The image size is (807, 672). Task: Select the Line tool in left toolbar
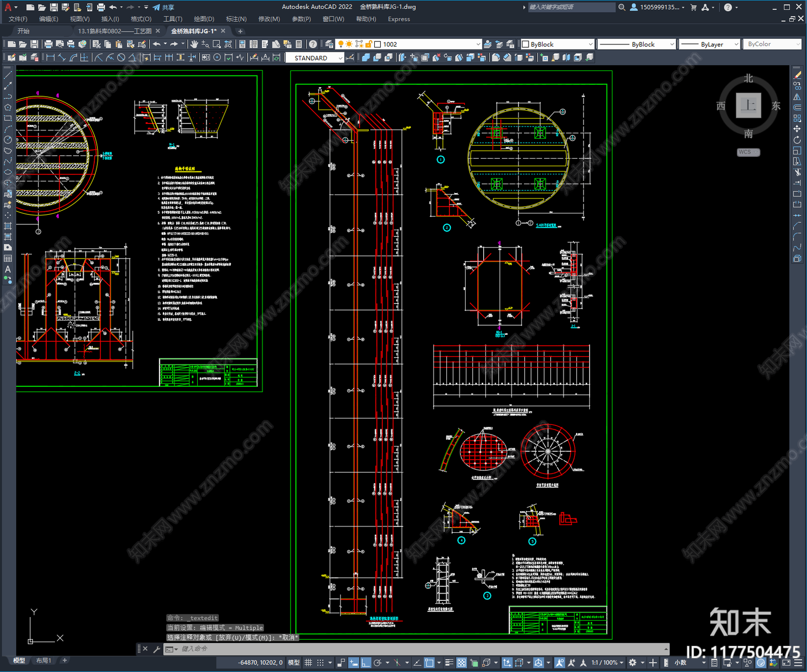[x=8, y=75]
